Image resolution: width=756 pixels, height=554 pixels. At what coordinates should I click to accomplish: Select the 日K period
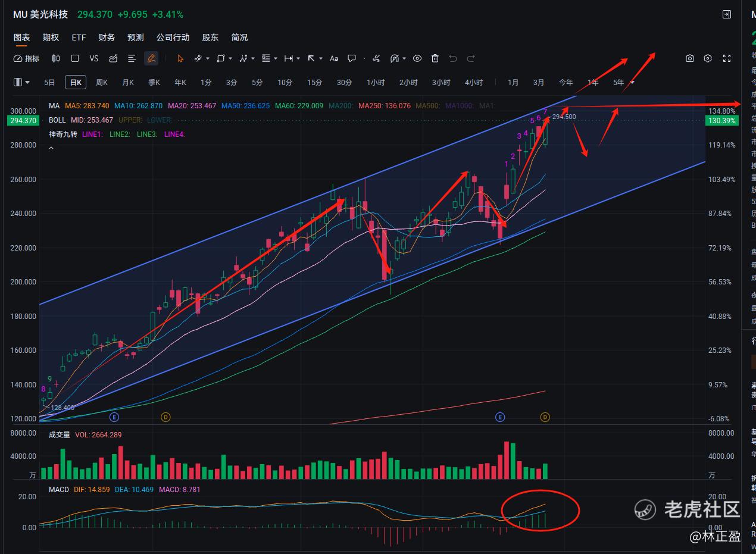(76, 82)
